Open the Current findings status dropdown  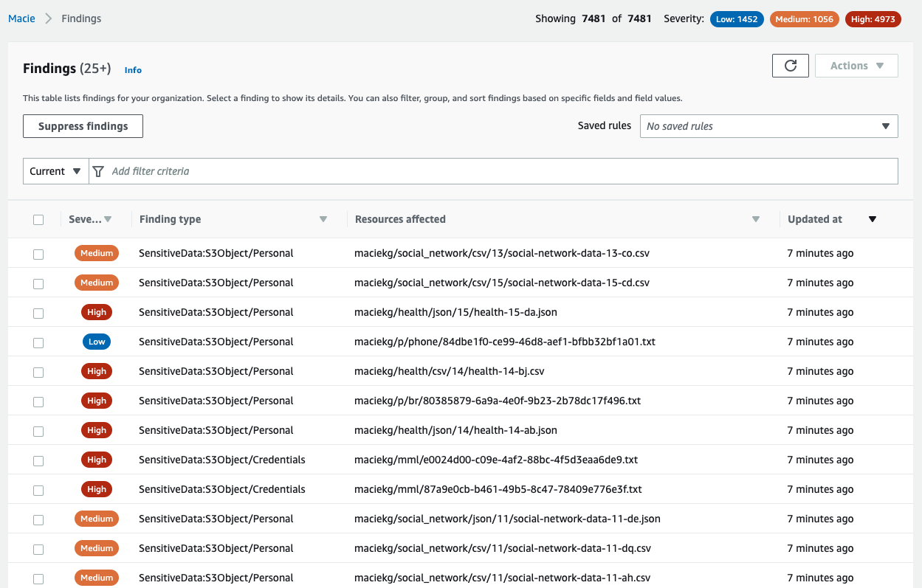pyautogui.click(x=55, y=171)
